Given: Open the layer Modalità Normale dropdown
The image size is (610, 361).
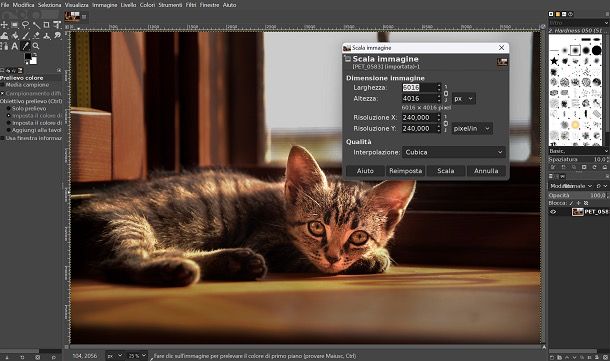Looking at the screenshot, I should tap(571, 186).
